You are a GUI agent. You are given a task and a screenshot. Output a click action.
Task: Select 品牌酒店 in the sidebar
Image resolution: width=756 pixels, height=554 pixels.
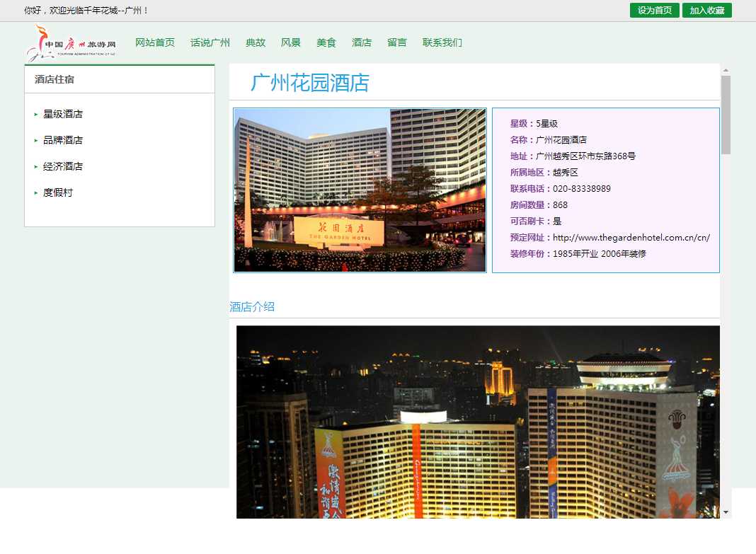63,140
